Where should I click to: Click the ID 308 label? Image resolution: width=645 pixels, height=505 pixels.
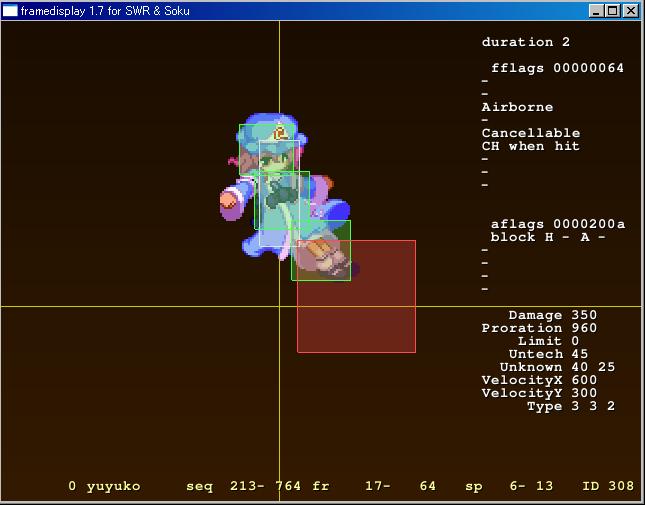point(608,486)
